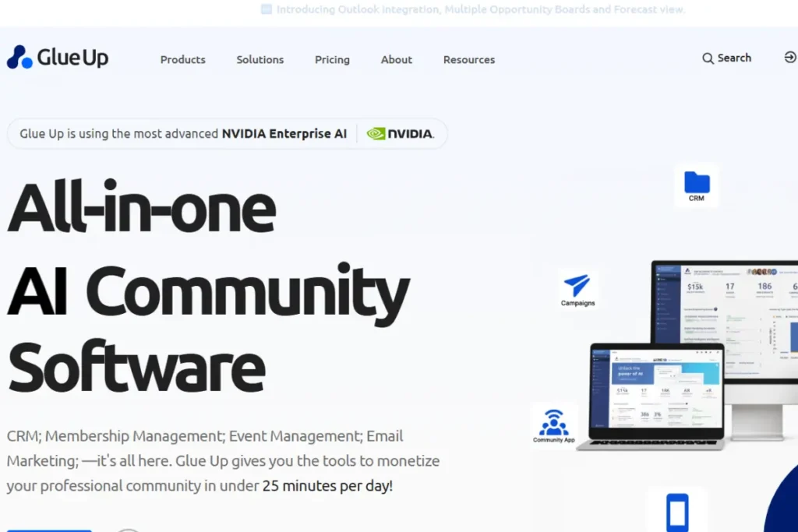Click the Glue Up logo
The image size is (798, 532).
point(57,57)
